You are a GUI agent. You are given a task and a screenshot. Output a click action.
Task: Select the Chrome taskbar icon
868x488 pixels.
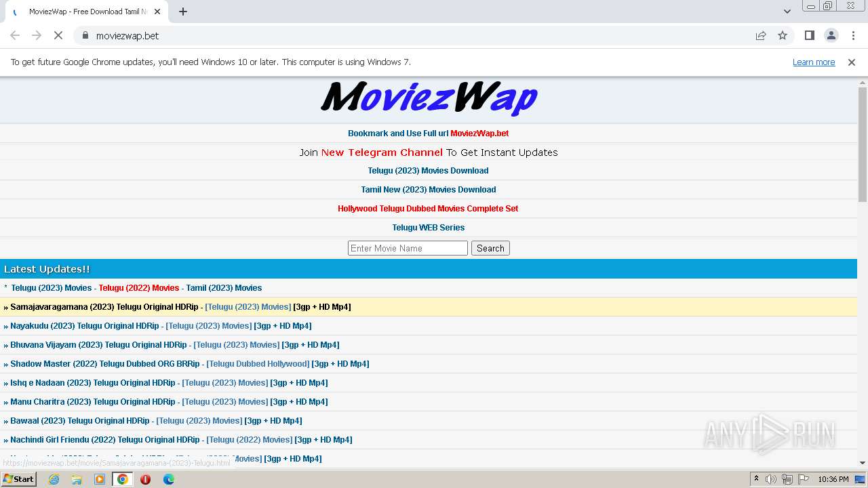coord(123,479)
